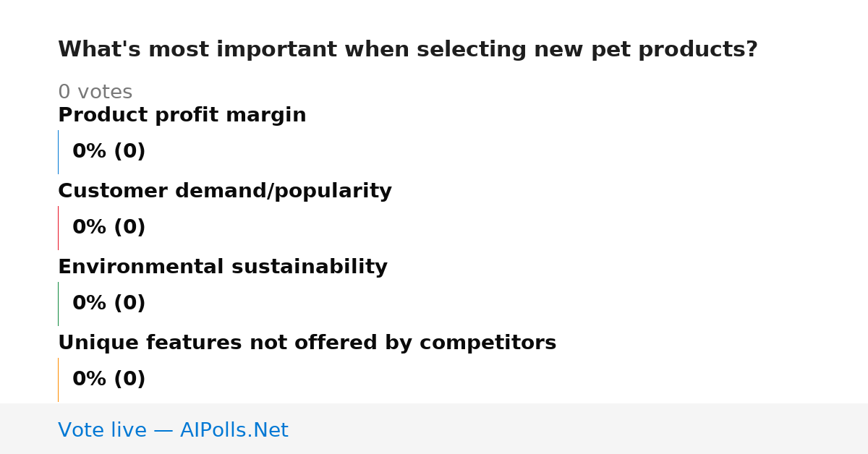Select the Customer demand/popularity option
This screenshot has width=868, height=454.
(x=225, y=191)
